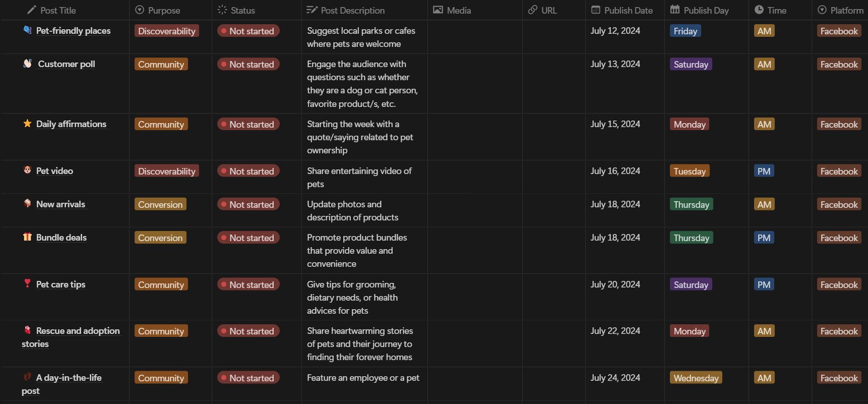Open the PM time tag for Bundle deals

(764, 238)
